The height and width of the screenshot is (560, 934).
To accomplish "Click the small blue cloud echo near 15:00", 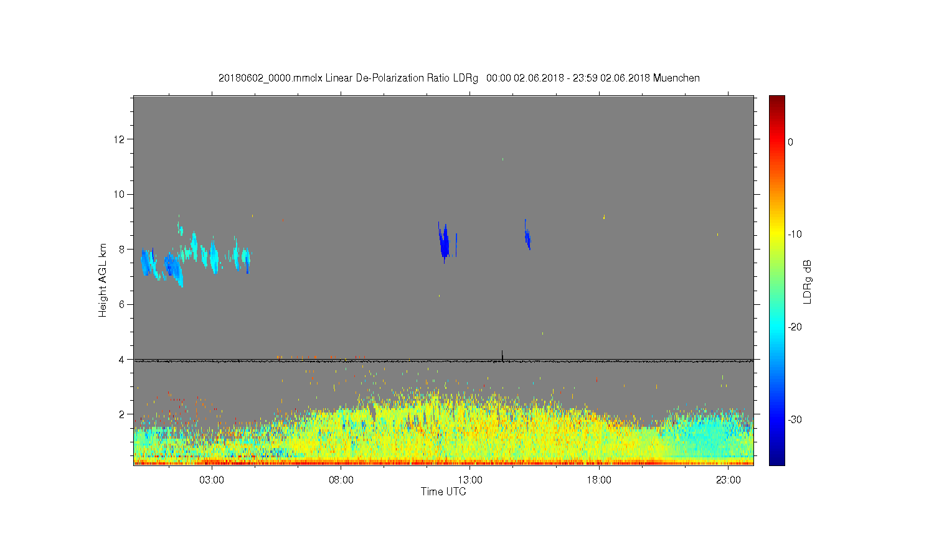I will click(x=527, y=236).
